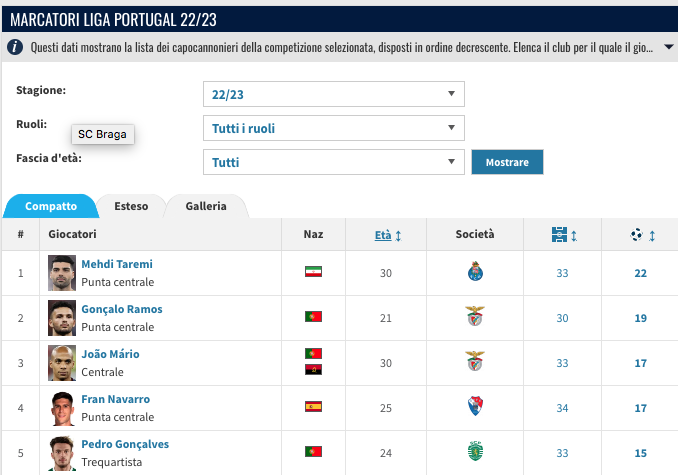Screen dimensions: 678x475
Task: Click the info icon in description bar
Action: pos(15,47)
